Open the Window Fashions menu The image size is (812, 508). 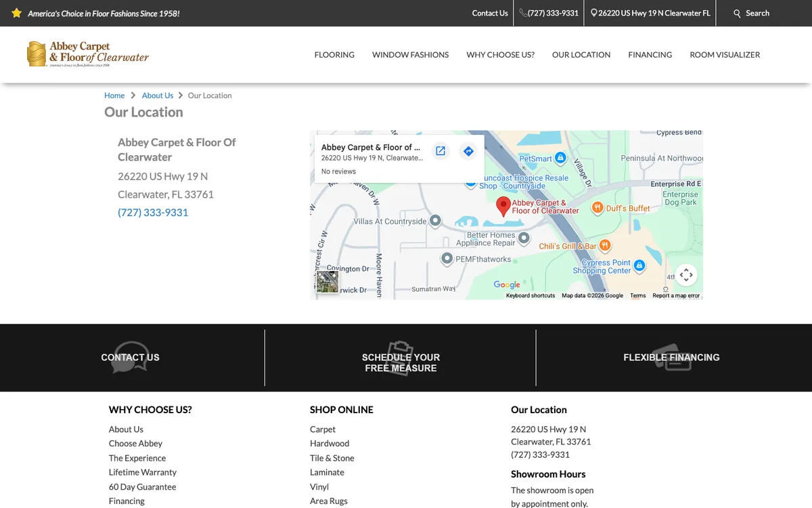[x=410, y=55]
